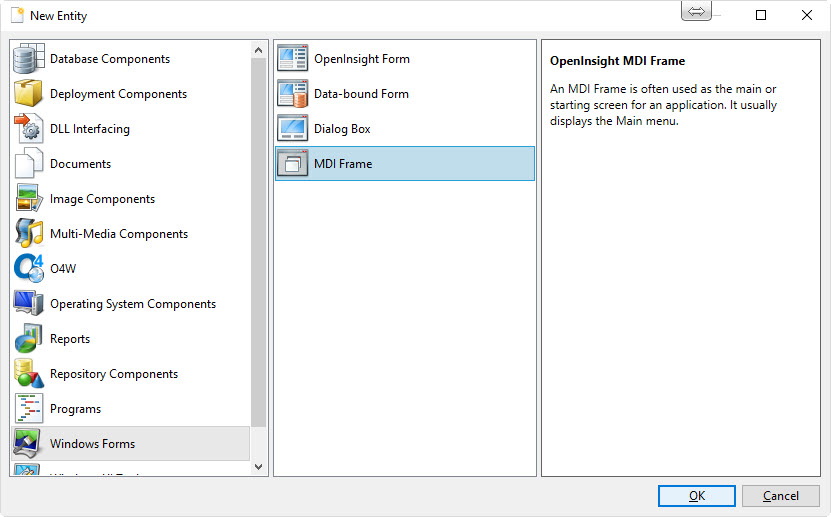Select the MDI Frame label
Image resolution: width=831 pixels, height=517 pixels.
point(343,164)
